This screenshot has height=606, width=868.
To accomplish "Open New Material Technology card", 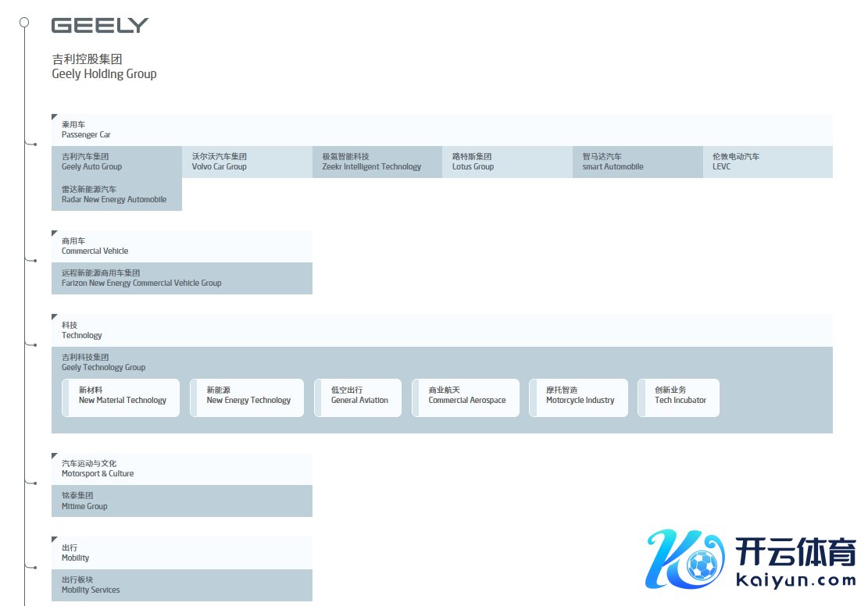I will [x=120, y=398].
